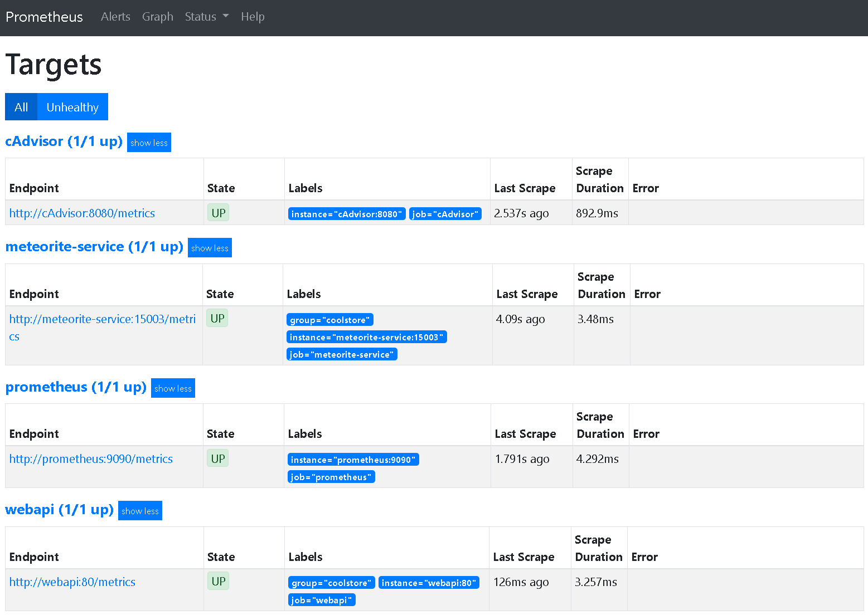Collapse cAdvisor section with show less
The width and height of the screenshot is (868, 615).
pyautogui.click(x=149, y=143)
